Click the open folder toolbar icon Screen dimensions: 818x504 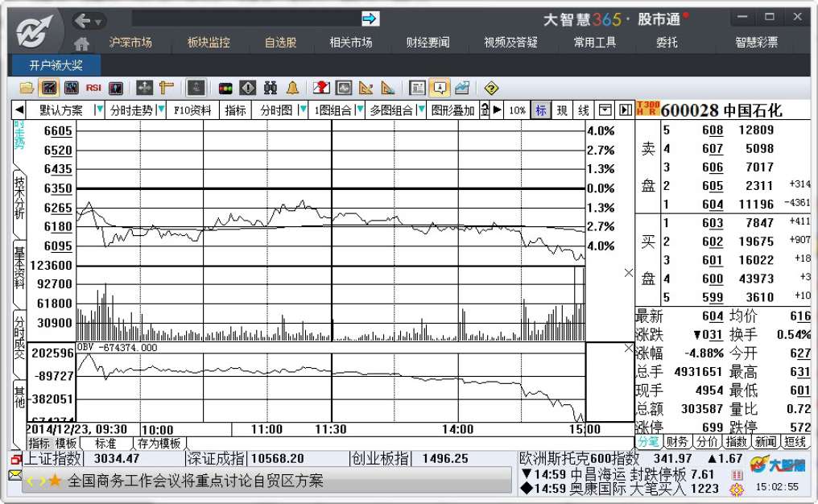(27, 88)
